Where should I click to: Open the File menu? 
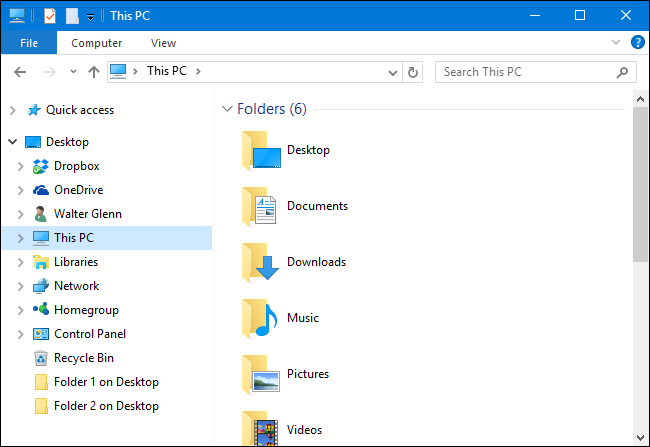click(29, 43)
